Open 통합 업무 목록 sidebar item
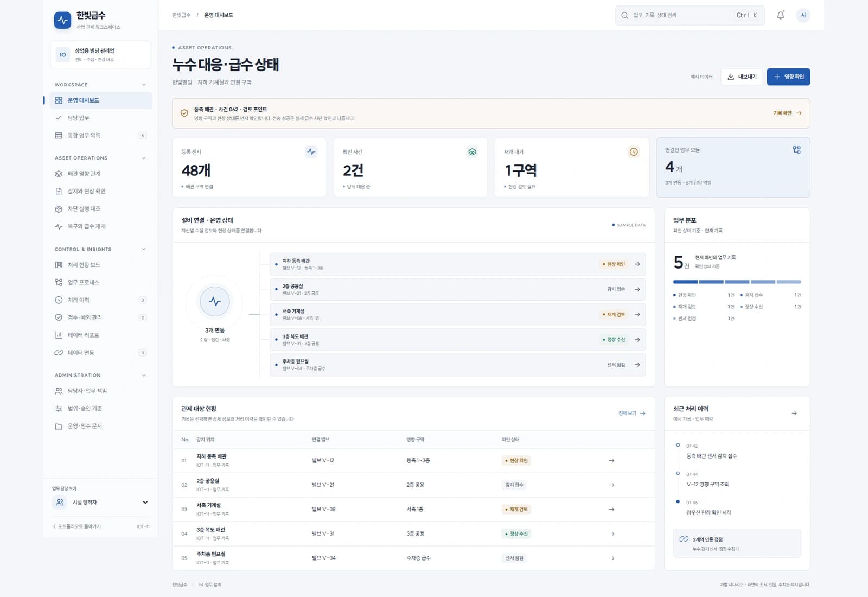 click(101, 136)
